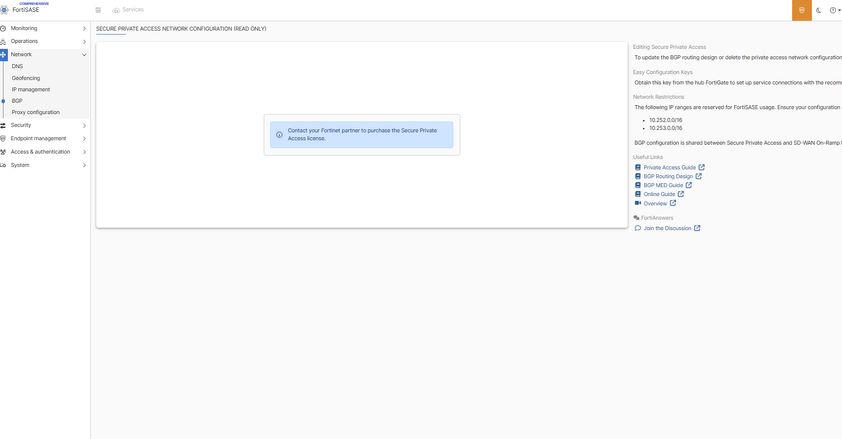Click external-link icon after Online Guide
The height and width of the screenshot is (439, 842).
(x=681, y=194)
